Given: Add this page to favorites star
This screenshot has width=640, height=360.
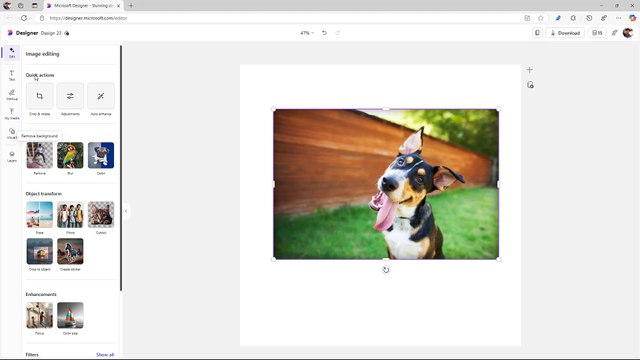Looking at the screenshot, I should pos(540,18).
